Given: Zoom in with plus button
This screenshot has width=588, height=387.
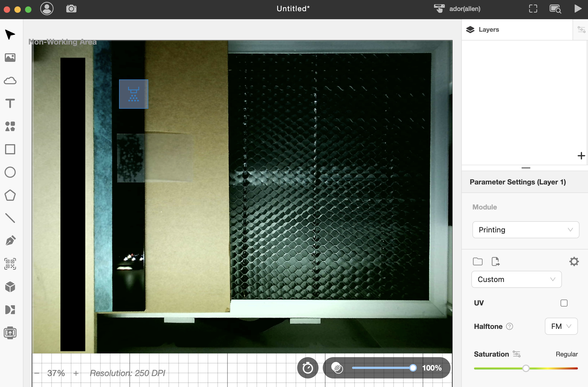Looking at the screenshot, I should (x=76, y=373).
